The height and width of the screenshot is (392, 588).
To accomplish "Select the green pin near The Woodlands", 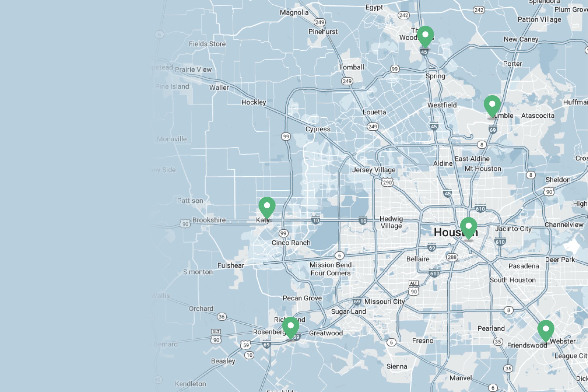I will (425, 35).
